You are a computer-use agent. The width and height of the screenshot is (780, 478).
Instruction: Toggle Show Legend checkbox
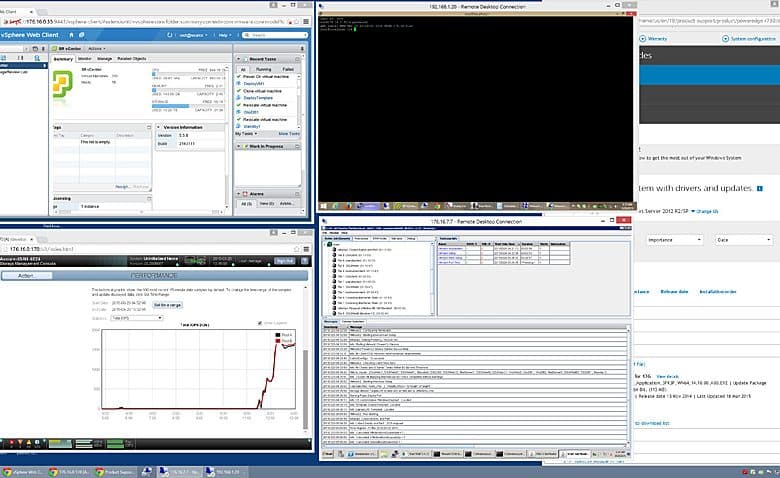(x=260, y=323)
